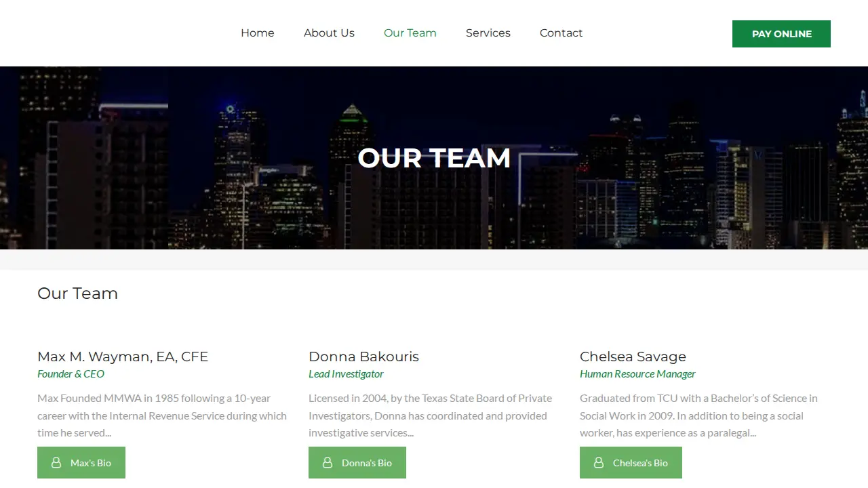Viewport: 868px width, 488px height.
Task: Click the name Donna Bakouris
Action: point(363,357)
